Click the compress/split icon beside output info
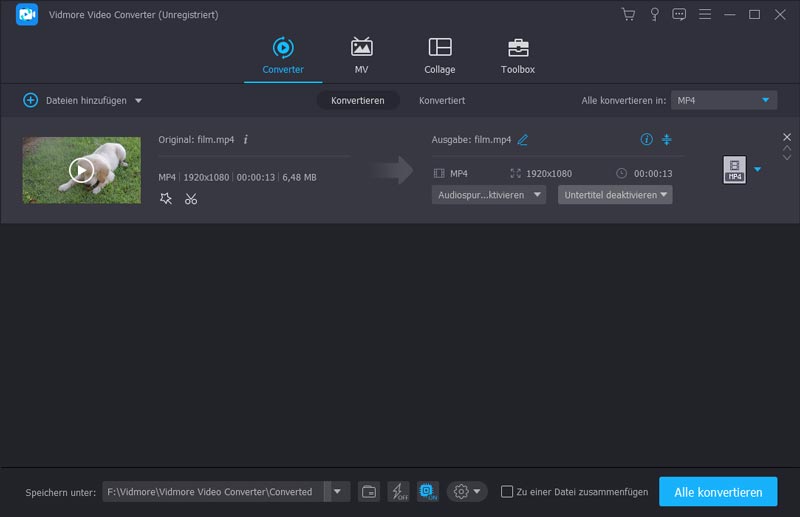 point(667,140)
